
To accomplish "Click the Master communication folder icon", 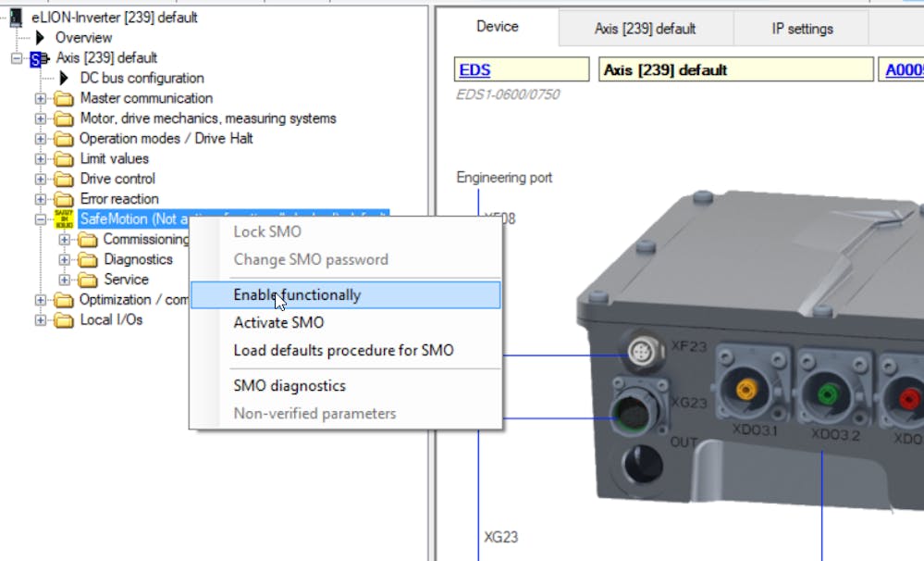I will (x=64, y=99).
